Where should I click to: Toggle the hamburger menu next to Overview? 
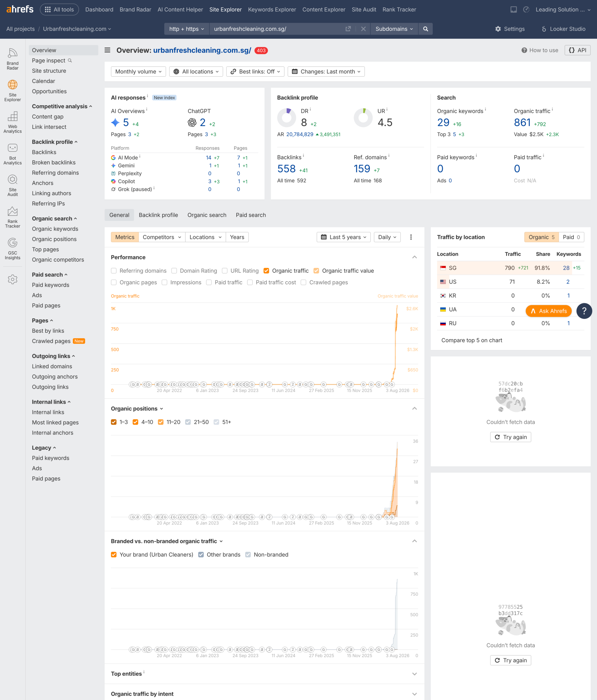coord(107,50)
